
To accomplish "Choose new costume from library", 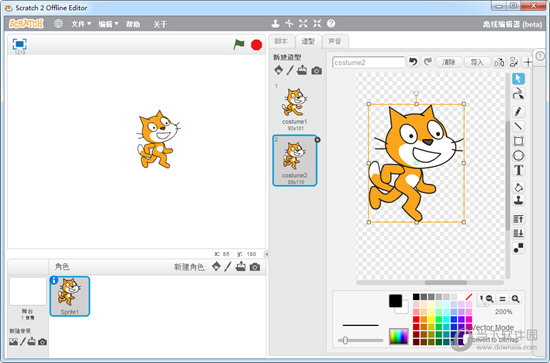I will [279, 70].
